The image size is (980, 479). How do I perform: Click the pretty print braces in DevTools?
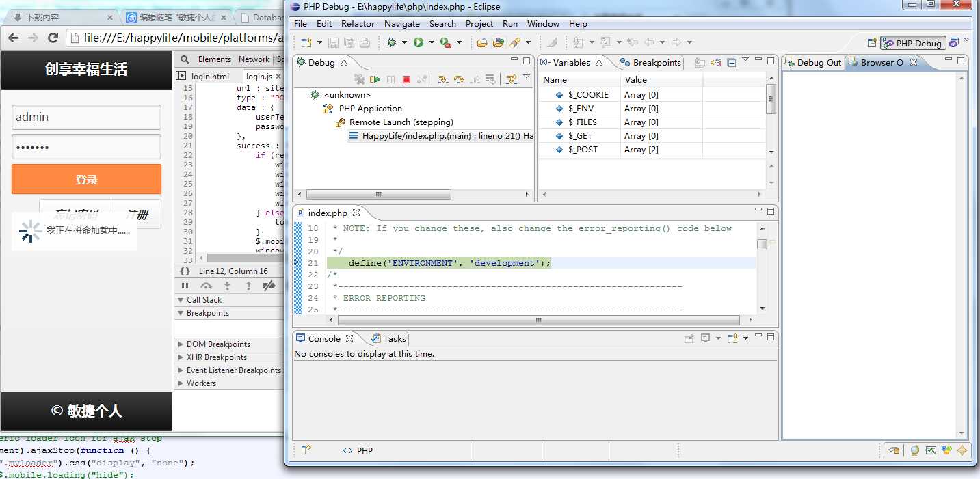(x=185, y=271)
